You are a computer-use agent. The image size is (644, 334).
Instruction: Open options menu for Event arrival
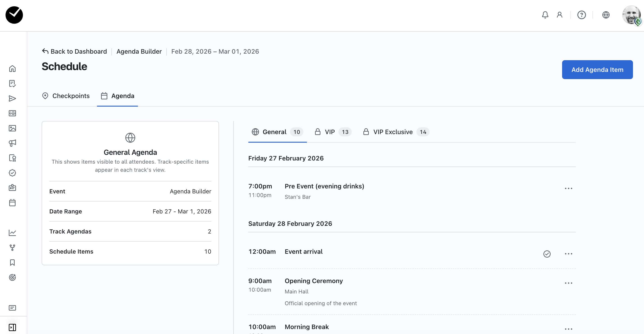pos(568,254)
